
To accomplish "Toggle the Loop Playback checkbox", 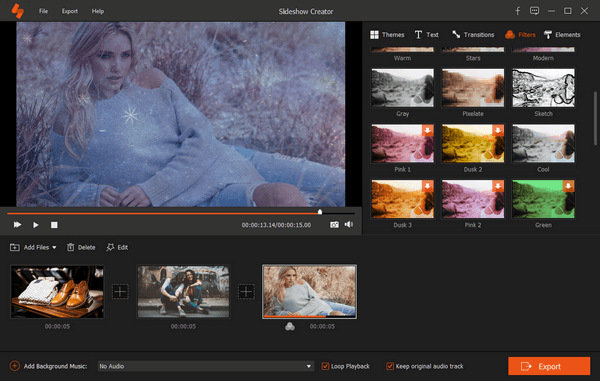I will pyautogui.click(x=325, y=366).
